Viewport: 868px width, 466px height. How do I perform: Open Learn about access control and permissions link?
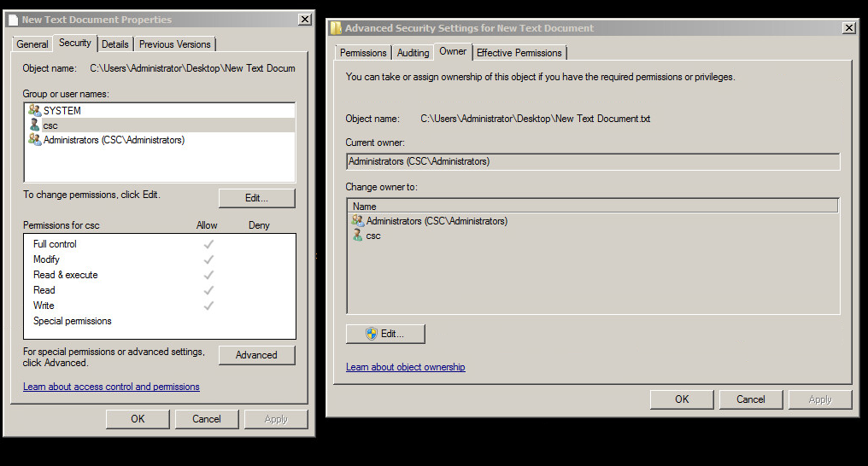(x=111, y=387)
